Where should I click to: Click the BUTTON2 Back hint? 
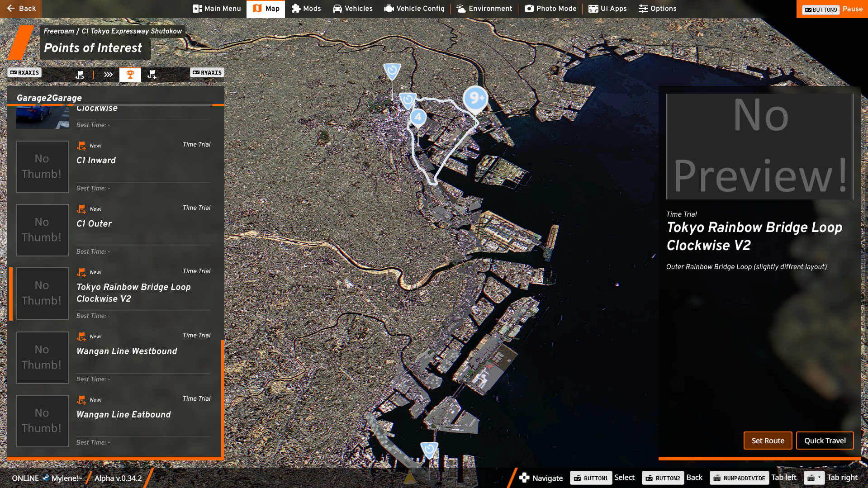coord(672,478)
